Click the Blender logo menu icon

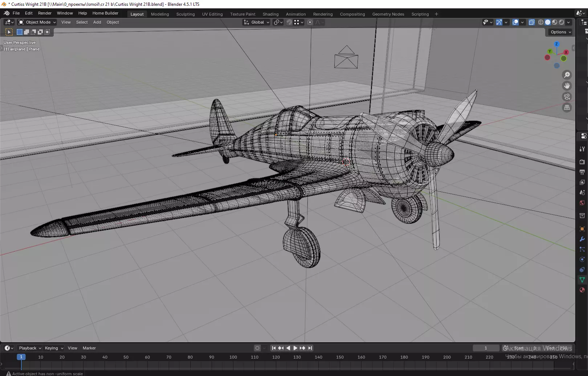tap(7, 13)
